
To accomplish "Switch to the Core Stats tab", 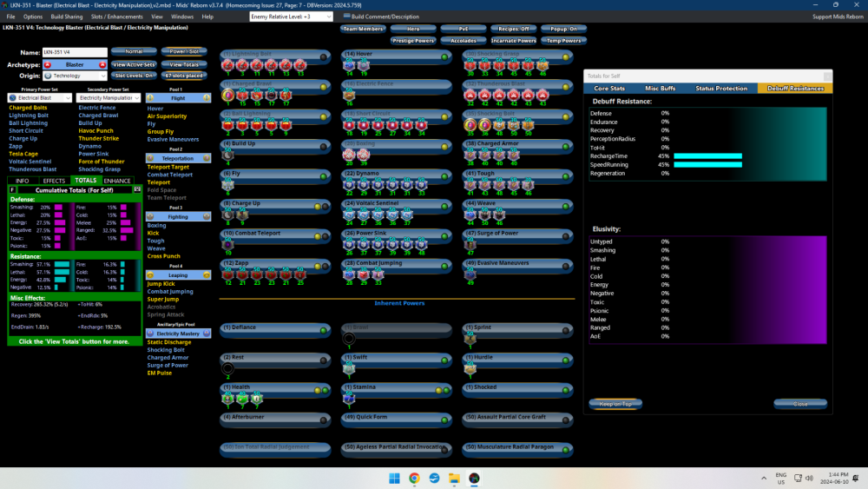I will coord(609,89).
